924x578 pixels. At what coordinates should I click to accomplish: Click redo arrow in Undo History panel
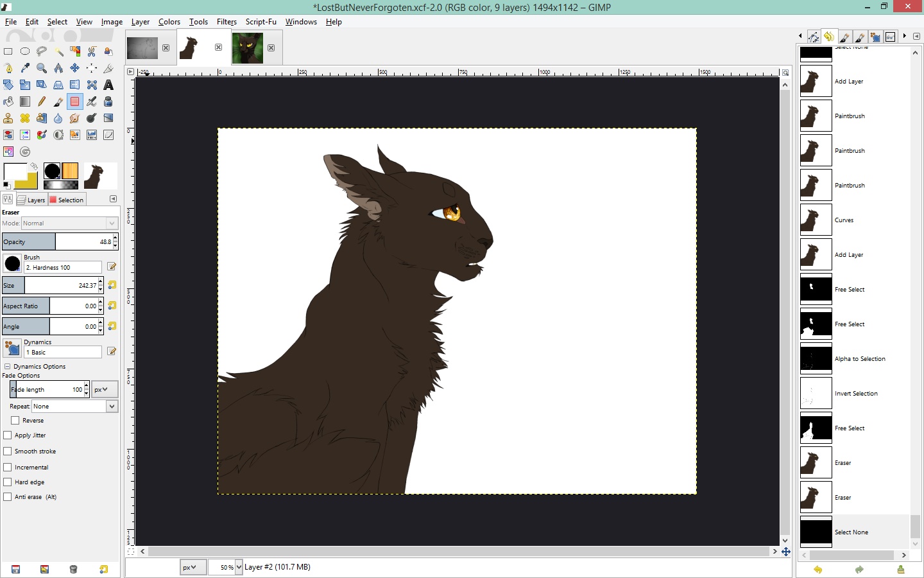tap(859, 570)
